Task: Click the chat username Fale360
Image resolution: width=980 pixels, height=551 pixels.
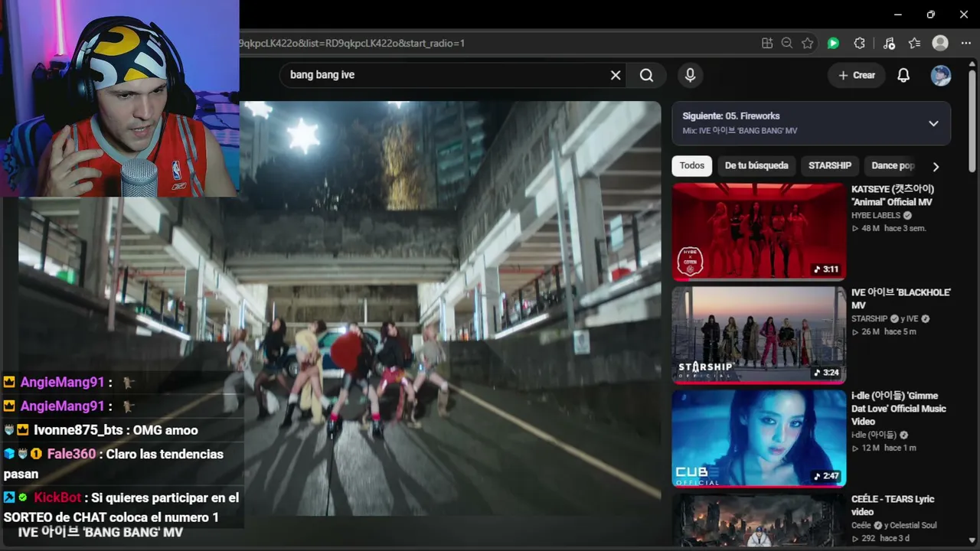Action: click(x=71, y=454)
